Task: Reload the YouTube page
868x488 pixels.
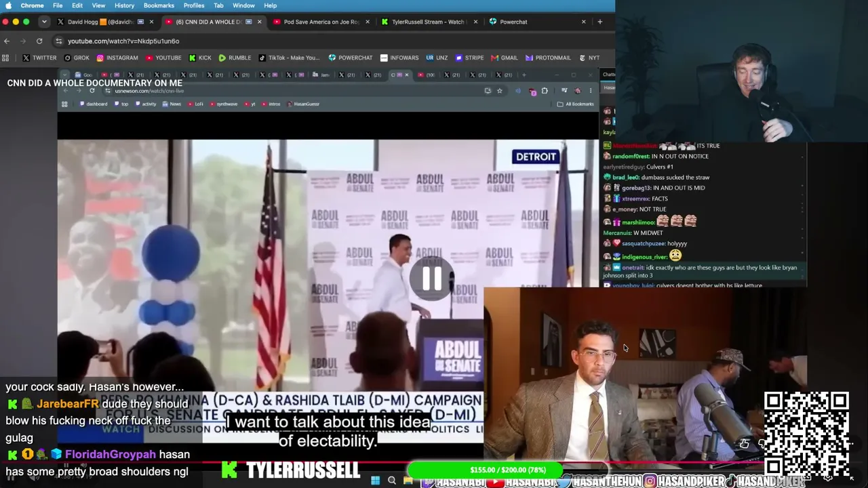Action: 39,41
